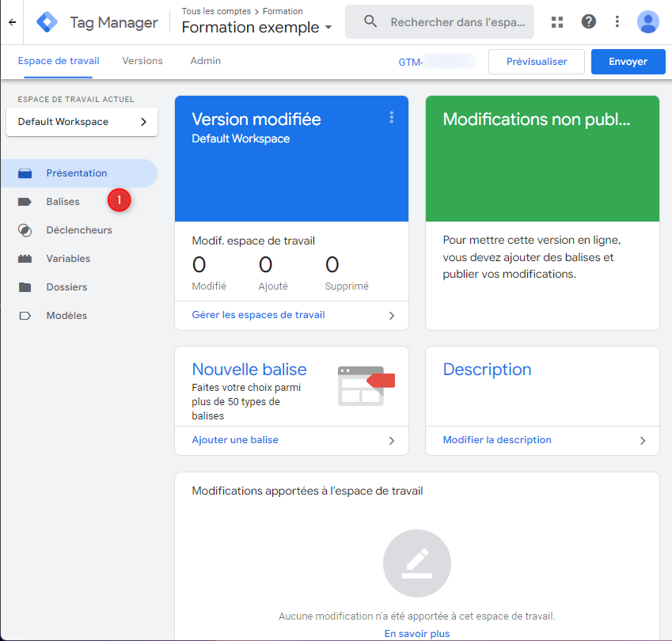The height and width of the screenshot is (641, 672).
Task: Open Dossiers in the sidebar
Action: (x=66, y=287)
